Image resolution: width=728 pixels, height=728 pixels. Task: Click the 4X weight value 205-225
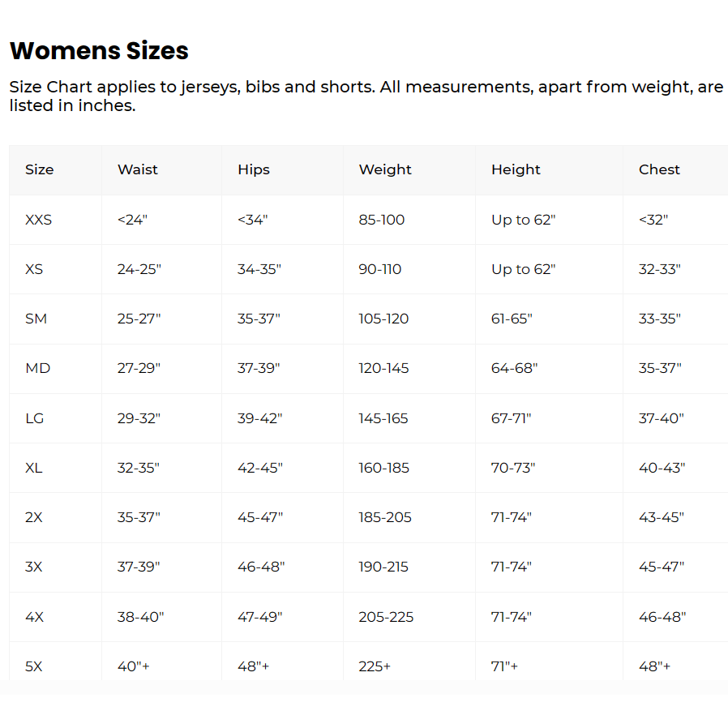pos(386,617)
